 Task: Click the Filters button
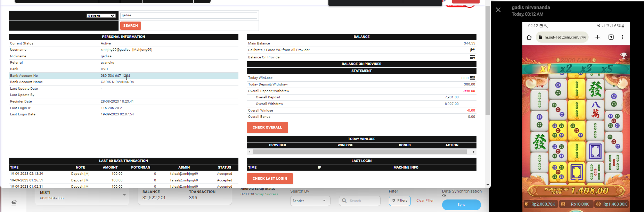(x=400, y=201)
